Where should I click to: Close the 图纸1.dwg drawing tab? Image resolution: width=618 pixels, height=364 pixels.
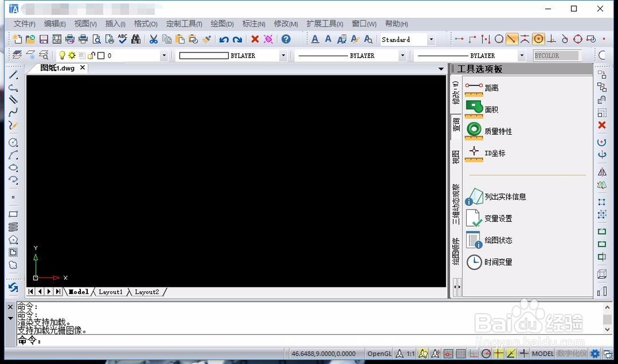pyautogui.click(x=82, y=68)
